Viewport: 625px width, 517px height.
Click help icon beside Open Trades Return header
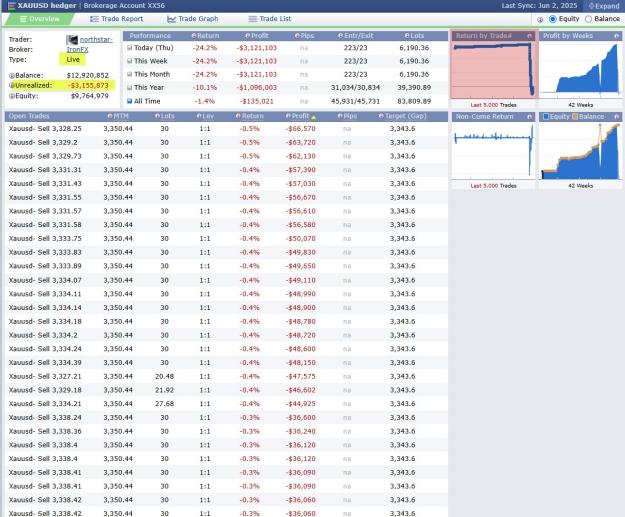pos(238,116)
